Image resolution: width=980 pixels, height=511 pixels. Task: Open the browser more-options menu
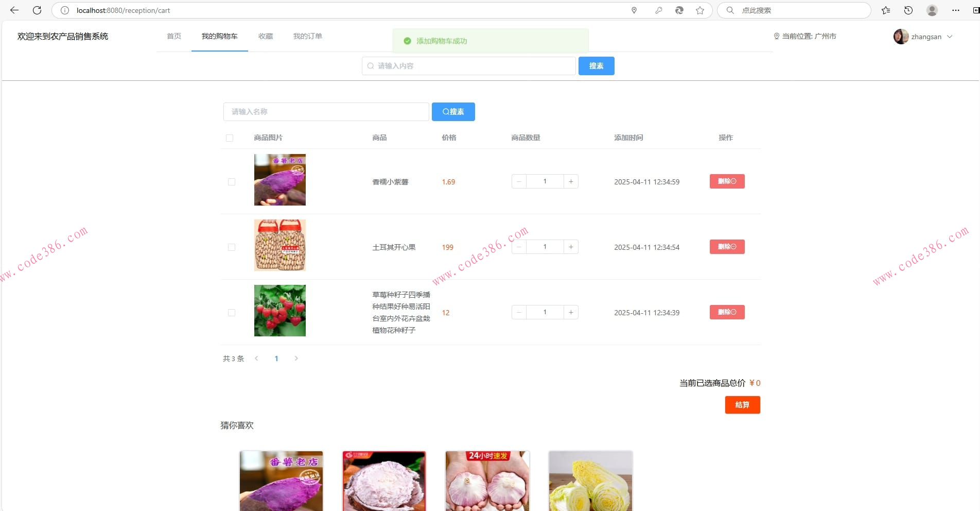pos(955,10)
